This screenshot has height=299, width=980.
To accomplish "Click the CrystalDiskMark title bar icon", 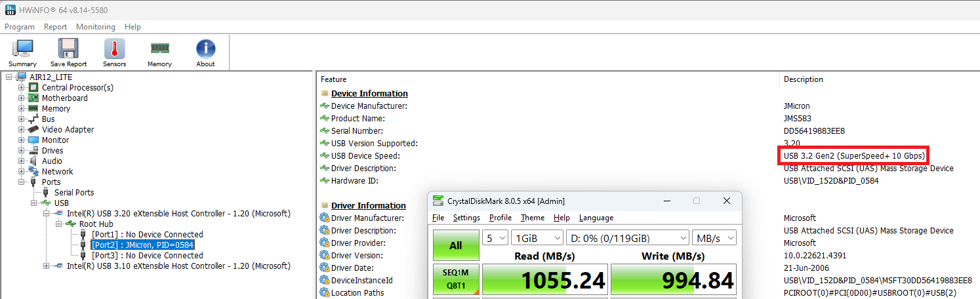I will click(x=438, y=201).
